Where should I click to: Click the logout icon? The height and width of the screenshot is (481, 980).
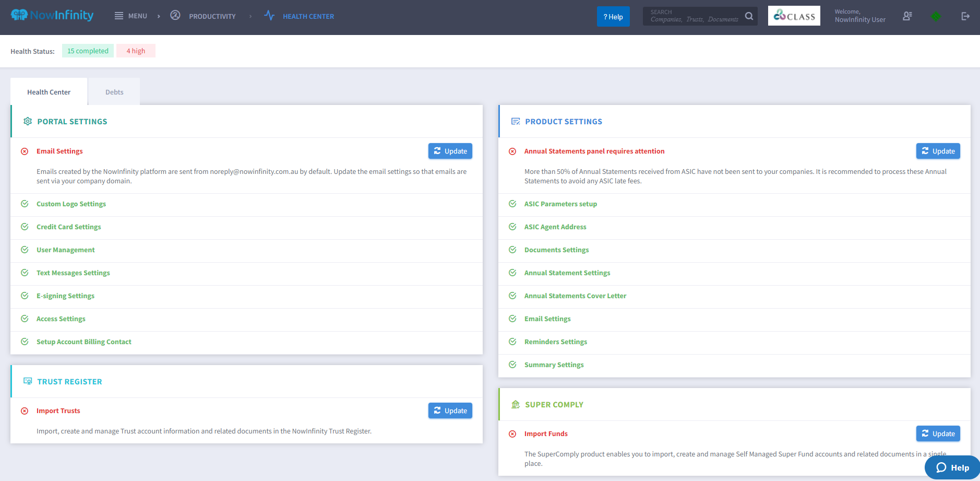point(965,16)
